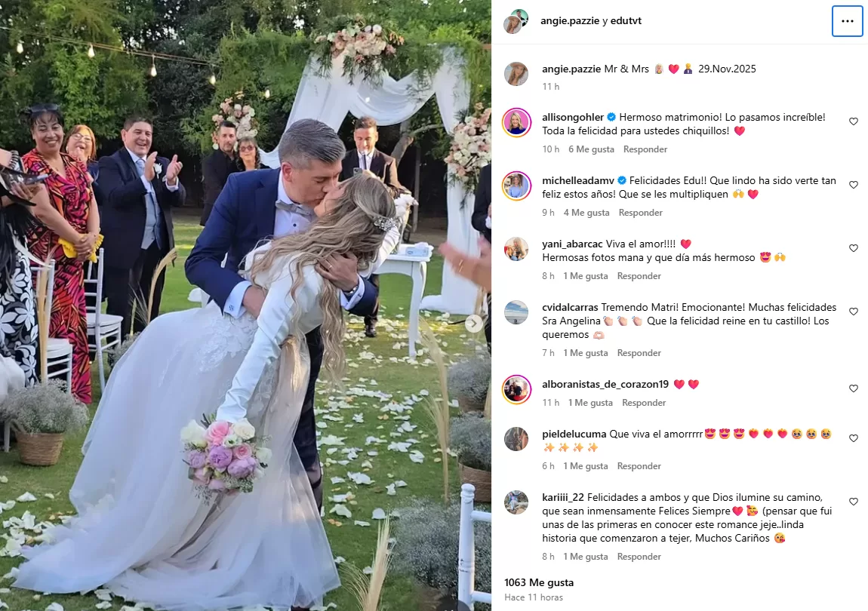View likes on allisongohler's comment '6 Me gusta'
Screen dimensions: 868x611
point(591,149)
